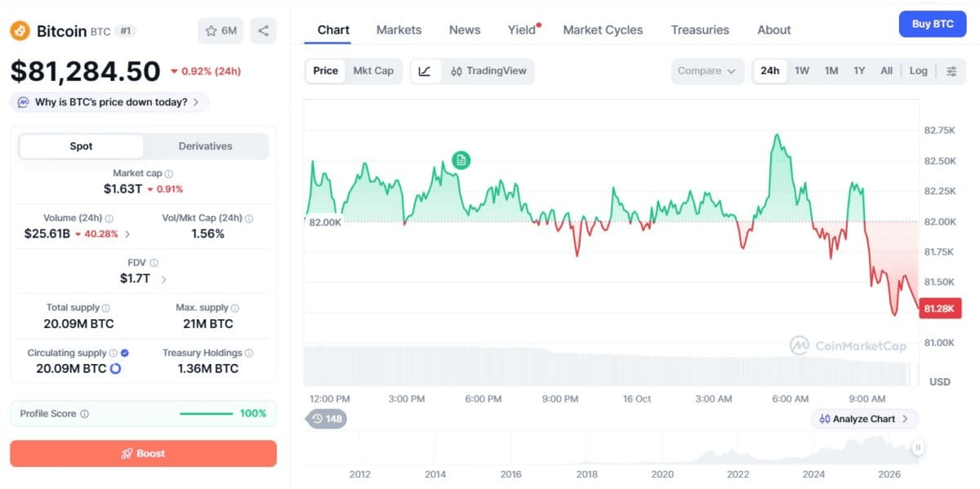This screenshot has height=489, width=980.
Task: Expand FDV details chevron
Action: [x=163, y=279]
